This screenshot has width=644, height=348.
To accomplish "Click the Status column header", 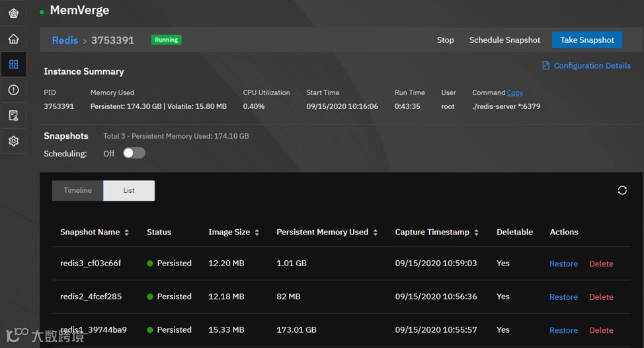I will [x=159, y=232].
